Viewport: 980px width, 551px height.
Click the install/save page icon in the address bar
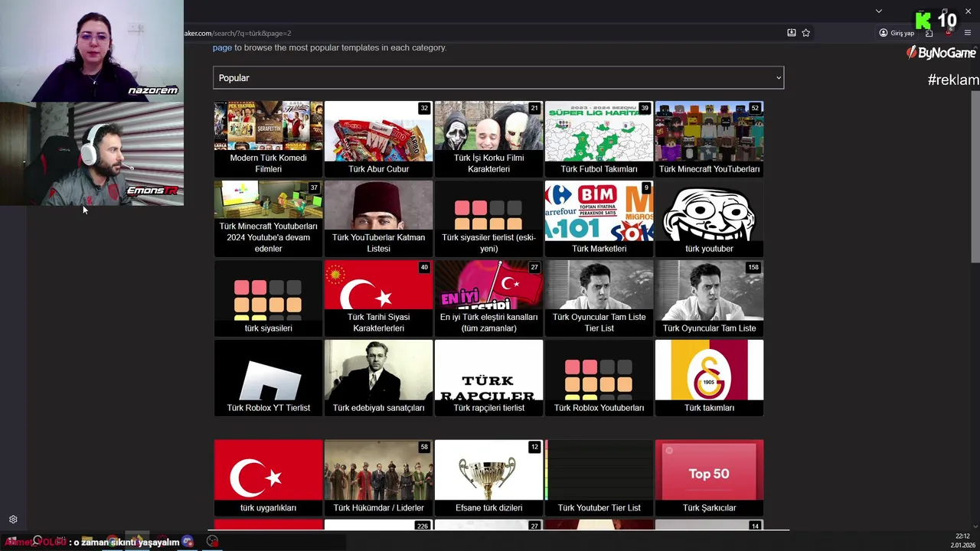(x=791, y=33)
